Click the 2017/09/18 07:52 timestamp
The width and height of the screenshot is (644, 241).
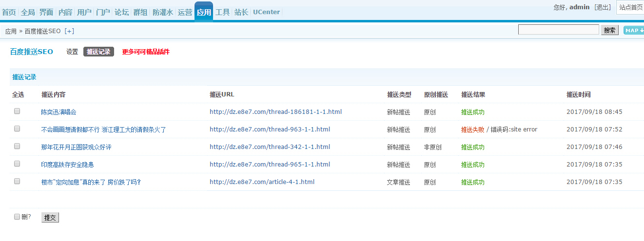click(594, 129)
